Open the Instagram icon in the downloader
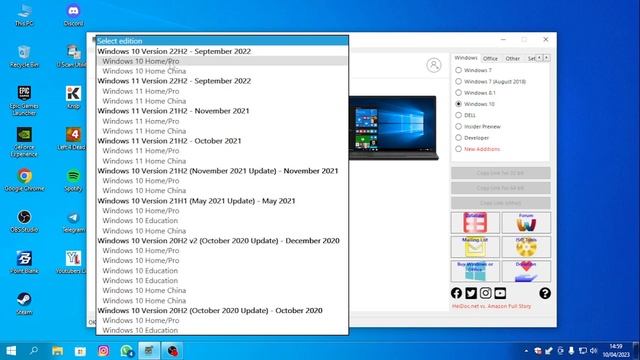This screenshot has height=360, width=640. click(x=485, y=293)
